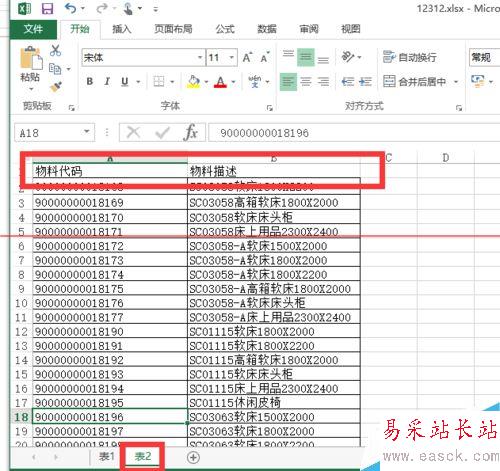This screenshot has width=500, height=471.
Task: Click the touch mode hand icon
Action: [128, 8]
